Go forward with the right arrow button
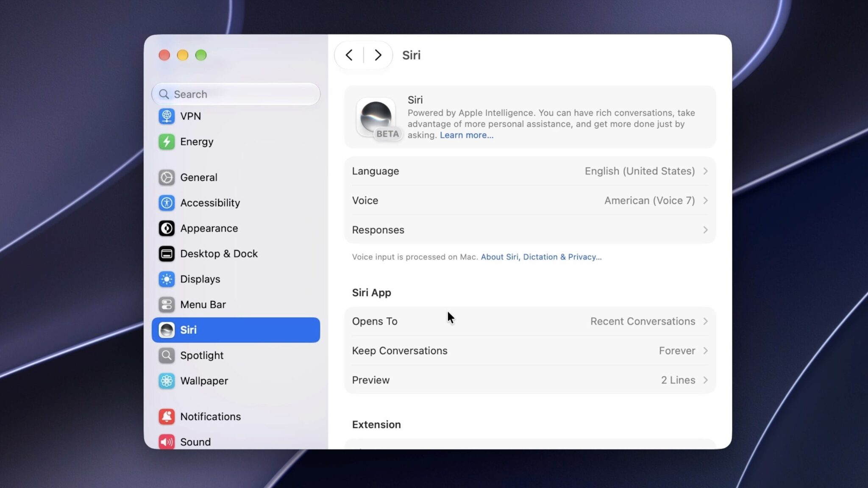Viewport: 868px width, 488px height. (378, 55)
